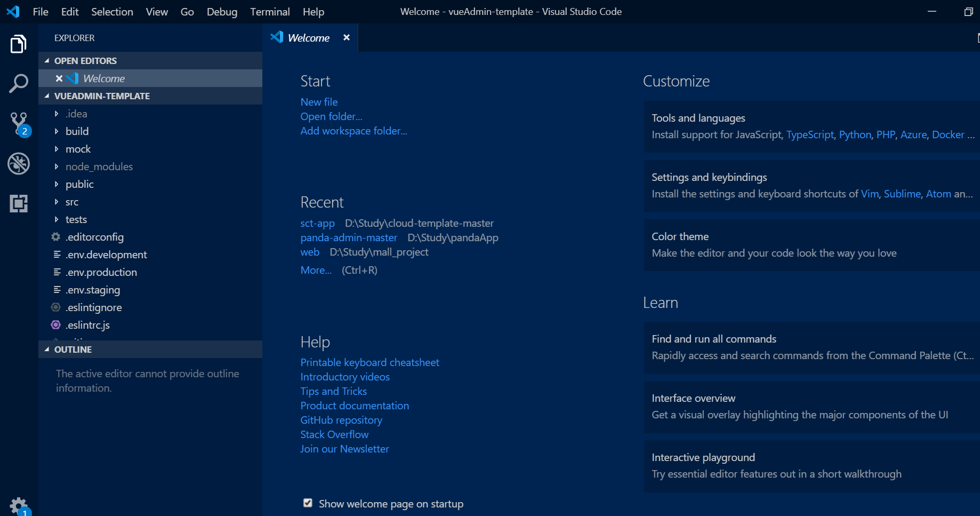Viewport: 980px width, 516px height.
Task: Expand the mock folder
Action: [57, 149]
